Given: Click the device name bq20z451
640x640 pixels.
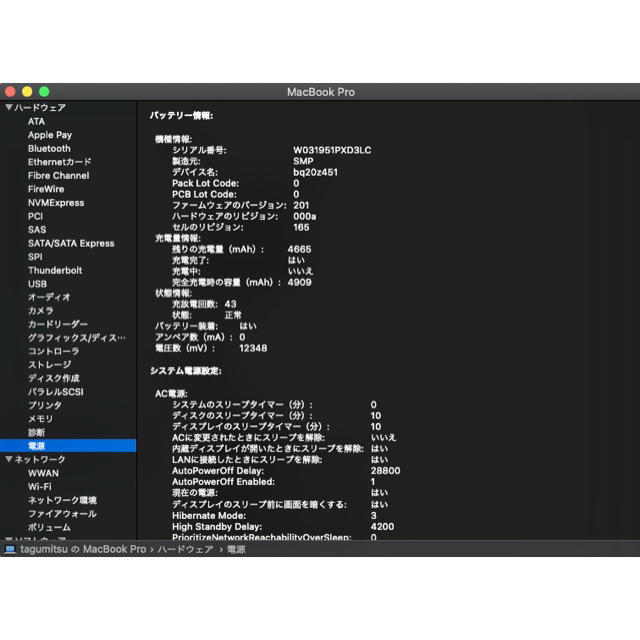Looking at the screenshot, I should (315, 172).
